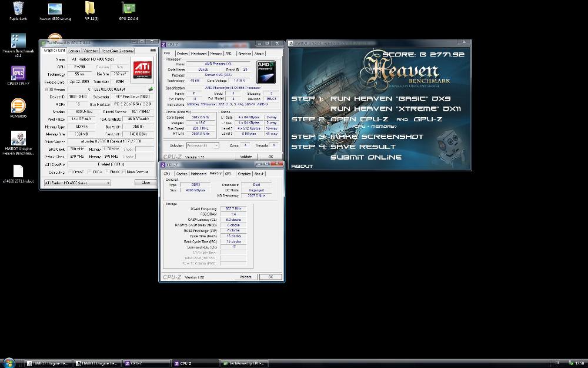Viewport: 588px width, 368px height.
Task: Switch to CPU tab in lower CPU-Z
Action: click(167, 174)
